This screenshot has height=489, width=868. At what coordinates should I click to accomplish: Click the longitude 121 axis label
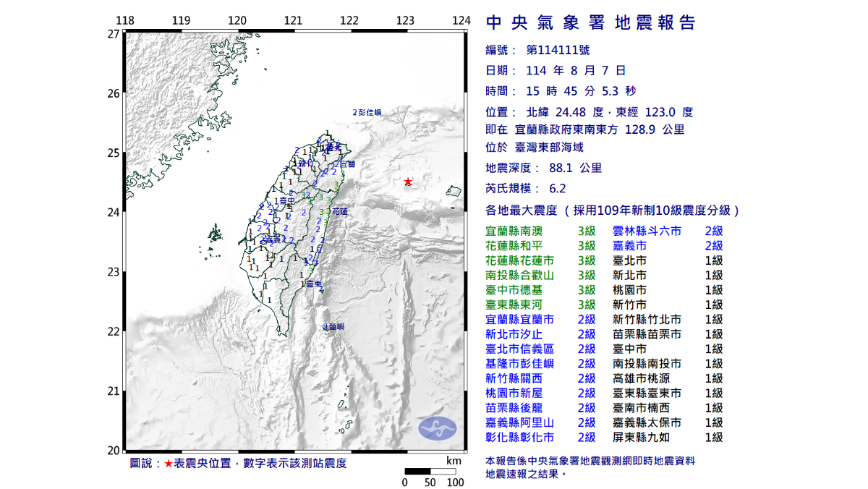click(293, 20)
